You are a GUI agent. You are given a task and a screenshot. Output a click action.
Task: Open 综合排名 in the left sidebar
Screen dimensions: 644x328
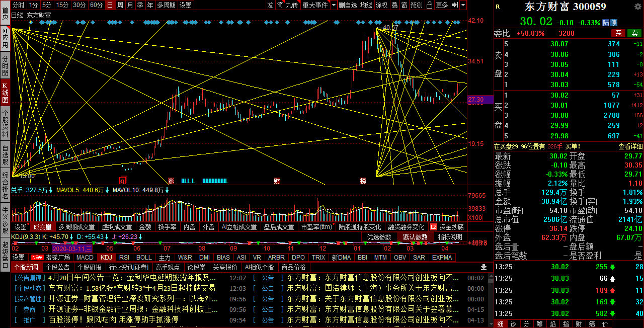(x=5, y=185)
